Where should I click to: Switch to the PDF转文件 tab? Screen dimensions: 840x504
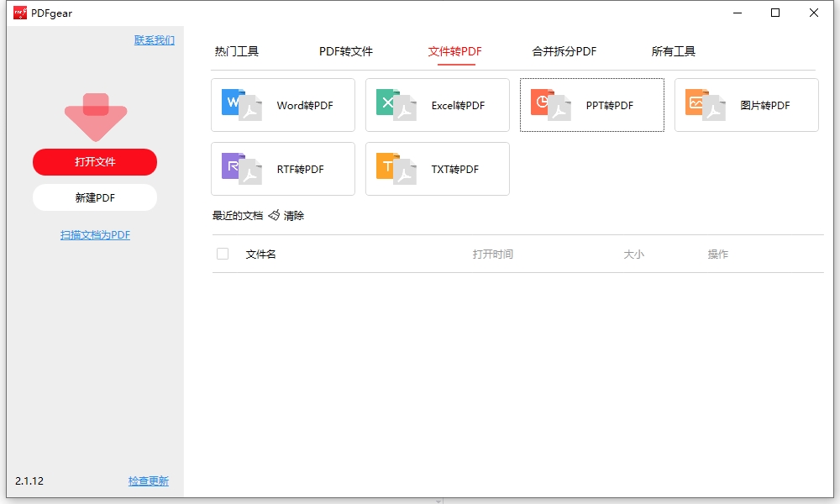[346, 51]
